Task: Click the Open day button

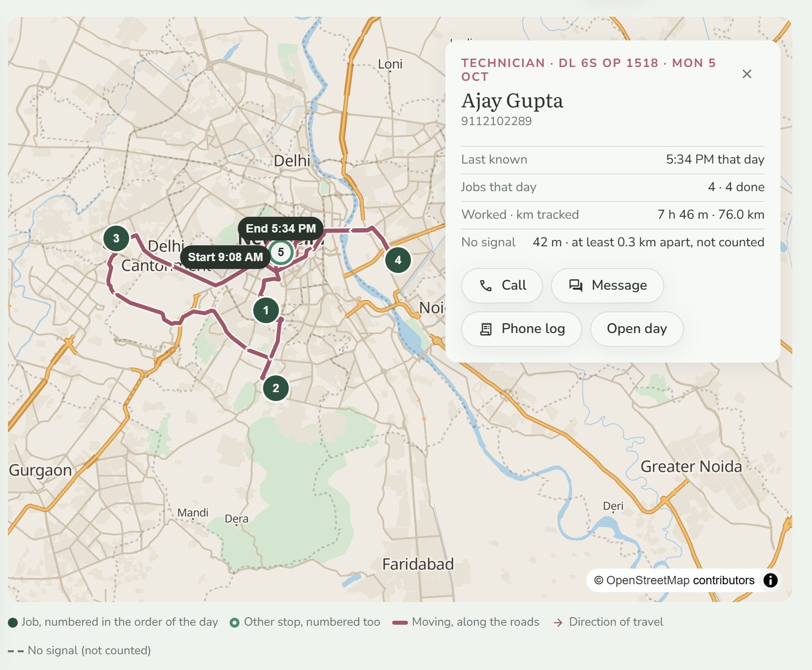Action: coord(637,329)
